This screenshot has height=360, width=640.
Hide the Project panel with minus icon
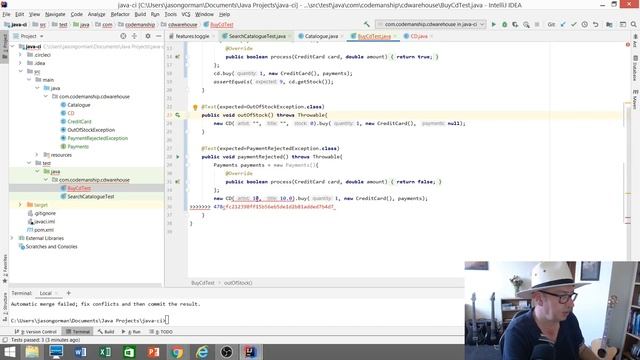158,36
